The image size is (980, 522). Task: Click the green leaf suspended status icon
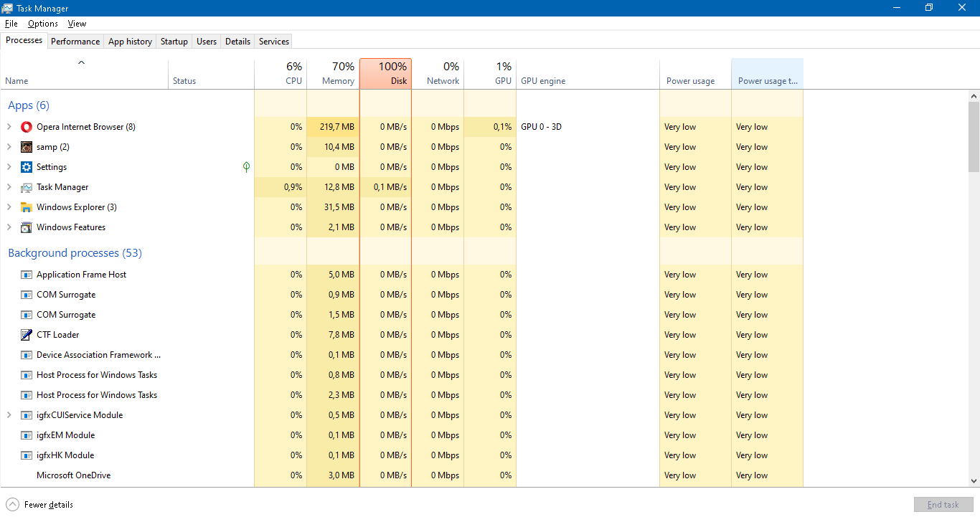246,167
